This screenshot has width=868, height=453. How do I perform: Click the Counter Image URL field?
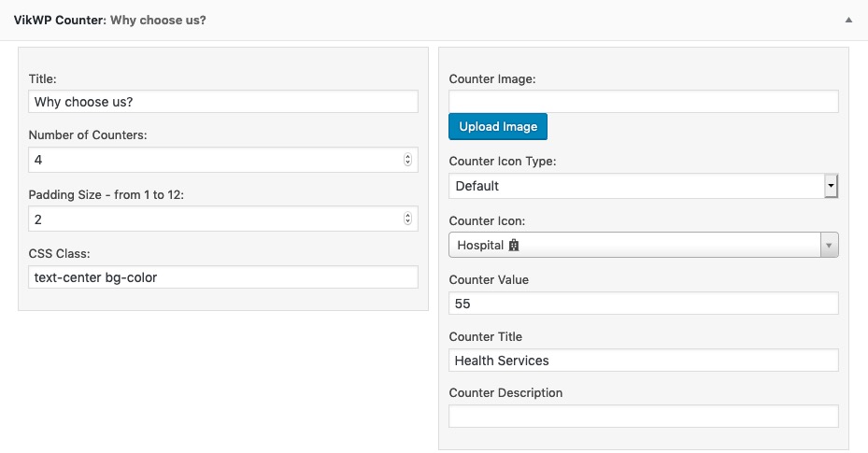[643, 102]
